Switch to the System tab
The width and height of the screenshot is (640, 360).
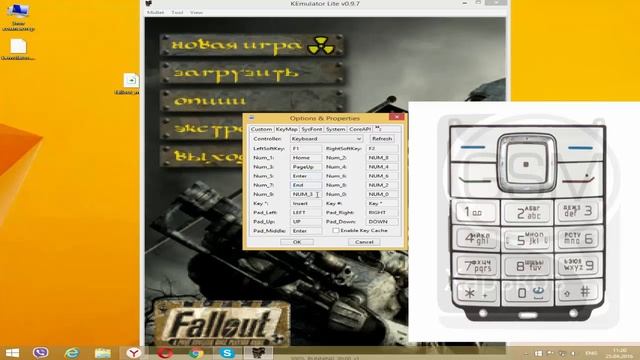336,129
